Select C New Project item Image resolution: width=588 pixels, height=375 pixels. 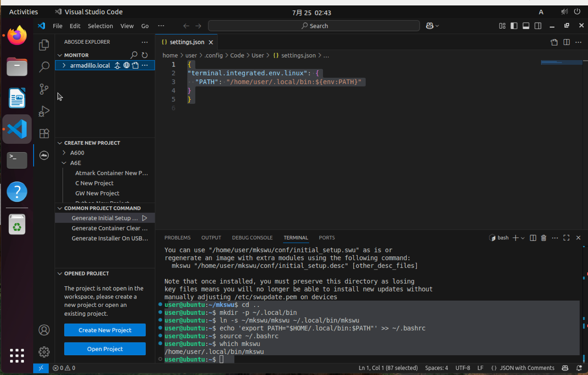tap(94, 183)
